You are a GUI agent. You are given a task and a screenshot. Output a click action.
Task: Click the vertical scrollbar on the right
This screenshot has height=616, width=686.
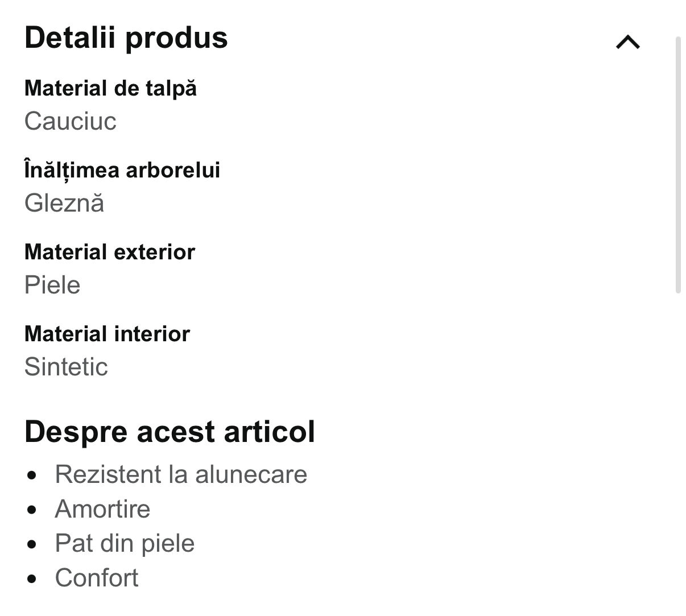click(677, 165)
